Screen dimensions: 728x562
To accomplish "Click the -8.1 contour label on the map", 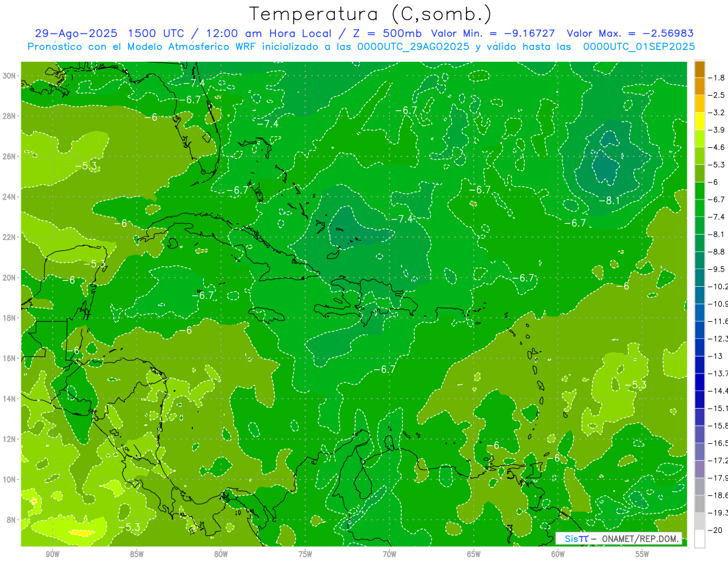I will [608, 200].
